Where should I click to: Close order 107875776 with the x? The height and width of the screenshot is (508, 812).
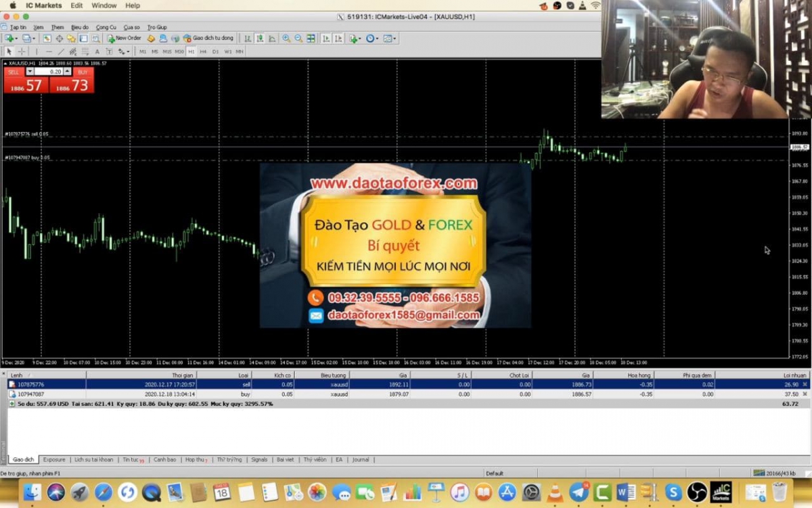805,384
